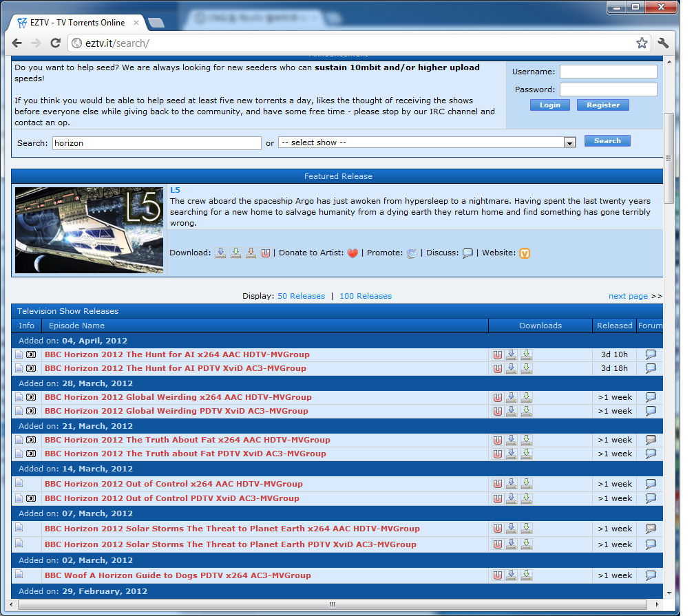Close the EZTV browser tab
The width and height of the screenshot is (694, 616).
[x=136, y=23]
